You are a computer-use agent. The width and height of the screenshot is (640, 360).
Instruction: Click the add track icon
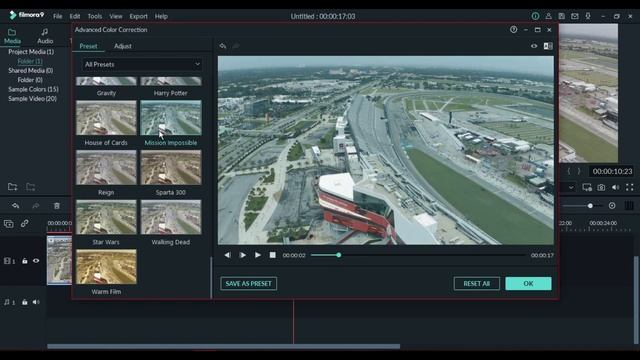[9, 224]
